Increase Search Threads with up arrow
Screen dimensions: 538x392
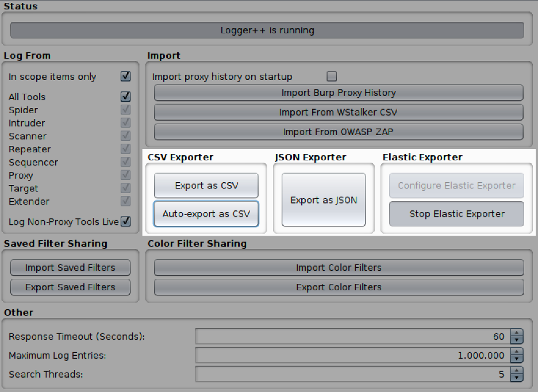[x=517, y=370]
